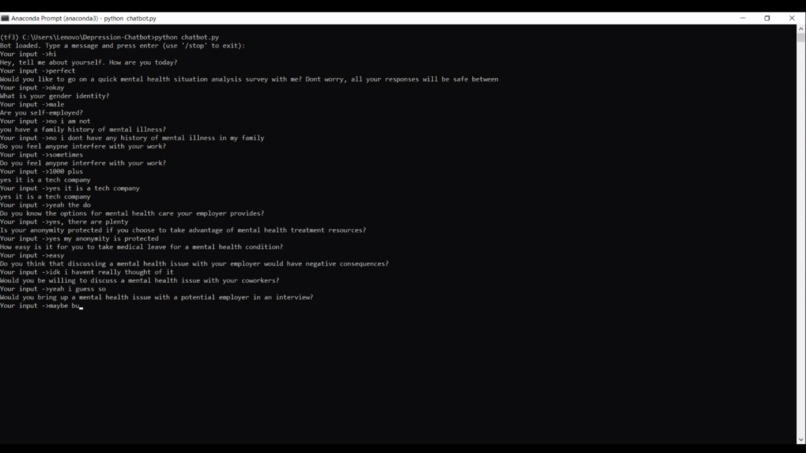Click the line 'Your input ->sometimes'
Screen dimensions: 806x453
click(x=41, y=155)
